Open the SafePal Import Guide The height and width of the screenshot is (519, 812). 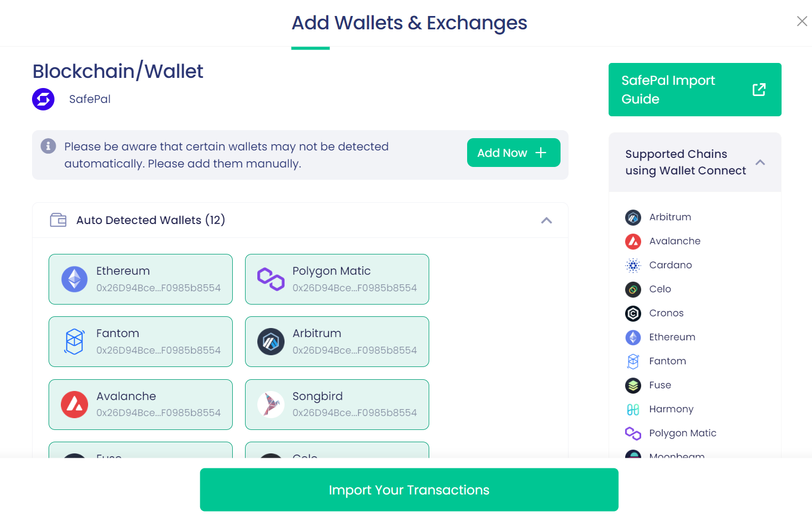click(x=694, y=90)
